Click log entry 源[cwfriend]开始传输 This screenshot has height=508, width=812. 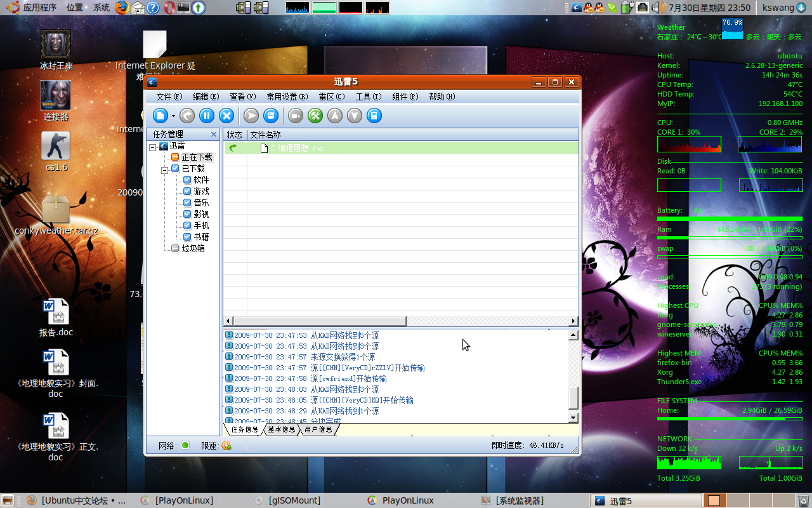click(348, 378)
